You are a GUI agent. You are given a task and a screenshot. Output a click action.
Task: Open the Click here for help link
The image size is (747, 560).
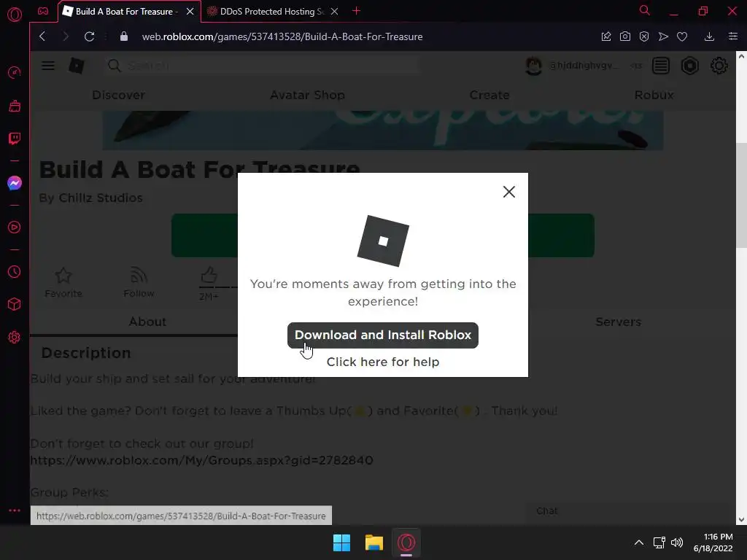(x=382, y=362)
